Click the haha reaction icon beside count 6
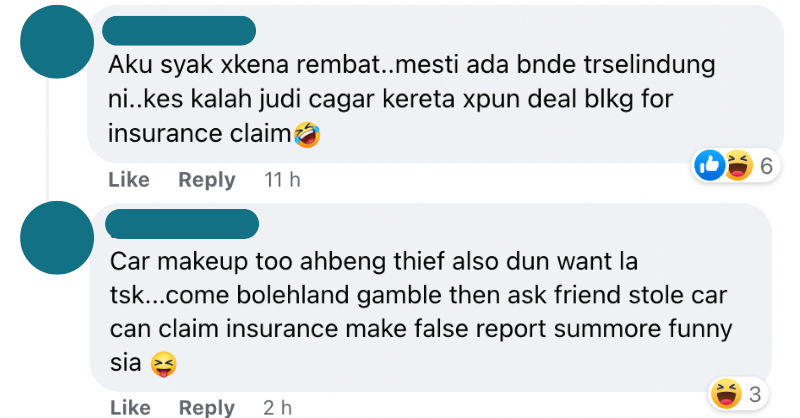Viewport: 800px width, 418px height. coord(738,165)
